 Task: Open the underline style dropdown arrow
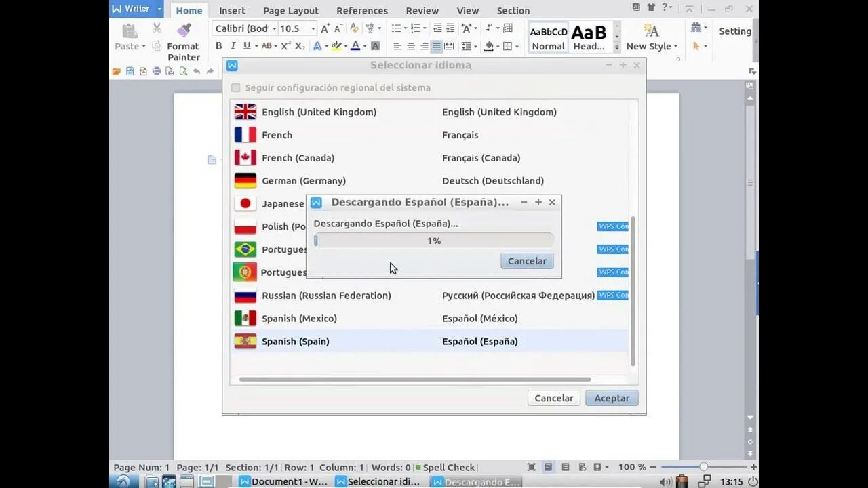pos(256,46)
